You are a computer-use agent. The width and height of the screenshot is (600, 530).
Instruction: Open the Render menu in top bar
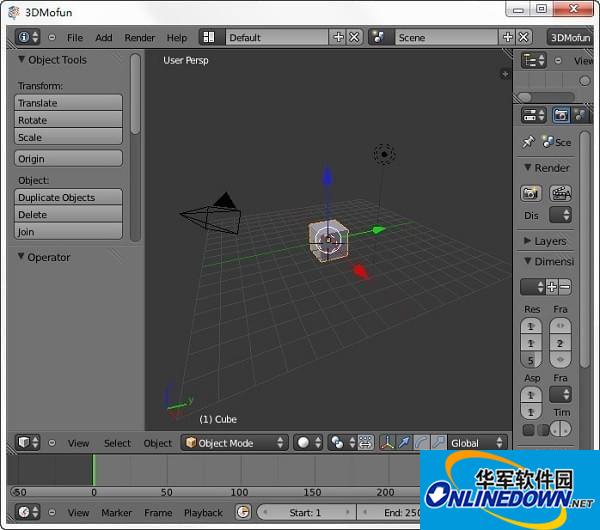click(x=140, y=37)
